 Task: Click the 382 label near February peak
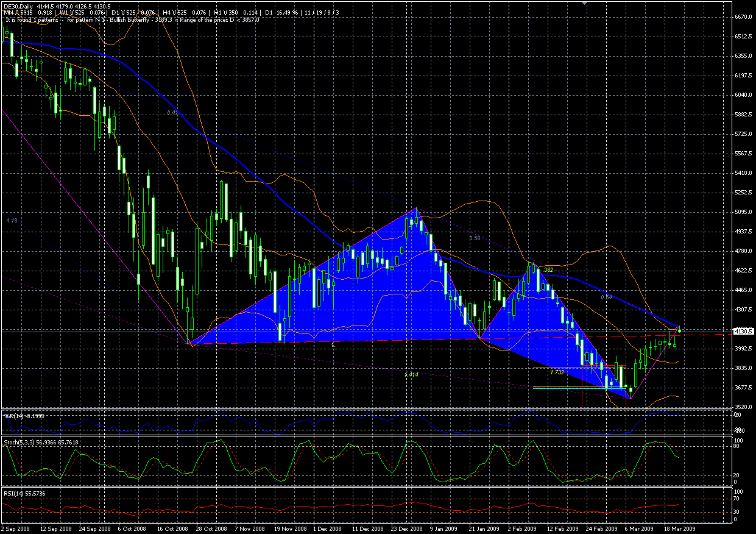[x=547, y=269]
